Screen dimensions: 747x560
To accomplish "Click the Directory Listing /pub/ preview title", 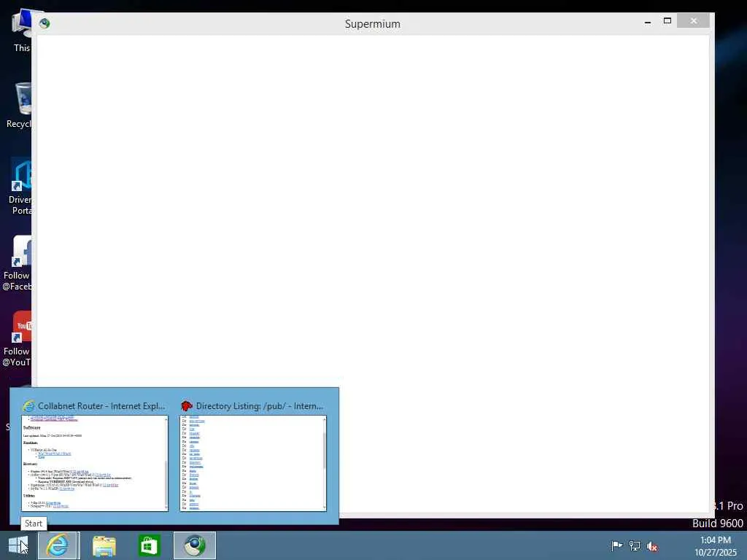I will tap(259, 405).
